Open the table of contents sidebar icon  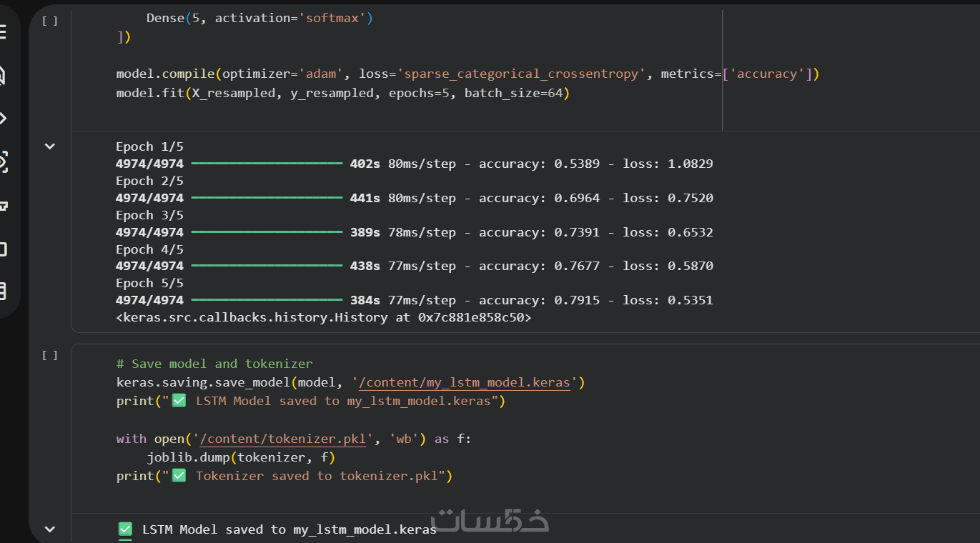pos(2,33)
